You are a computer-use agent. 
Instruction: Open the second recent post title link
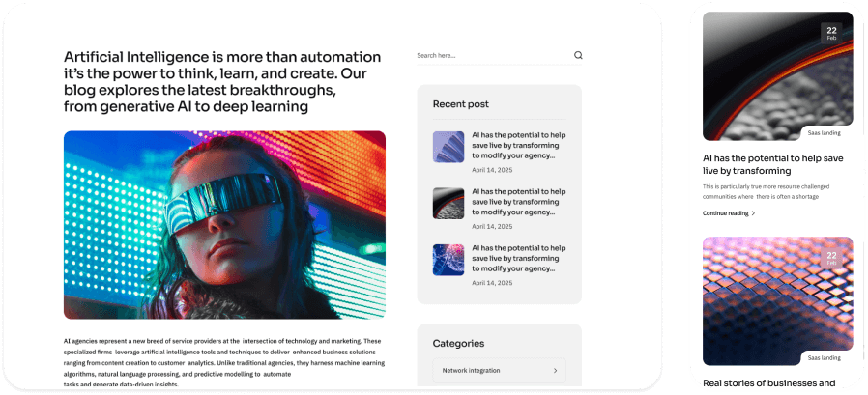(x=518, y=201)
